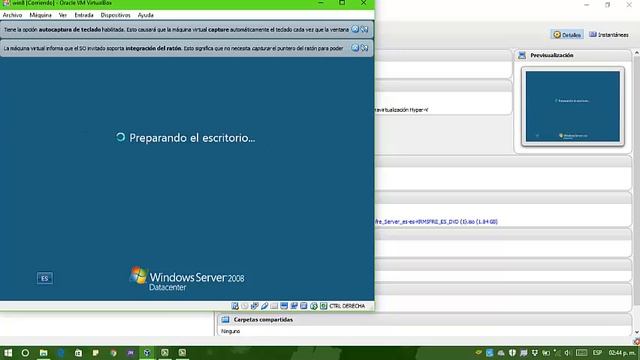Screen dimensions: 640x360
Task: Click the optical drive status icon
Action: pos(245,306)
